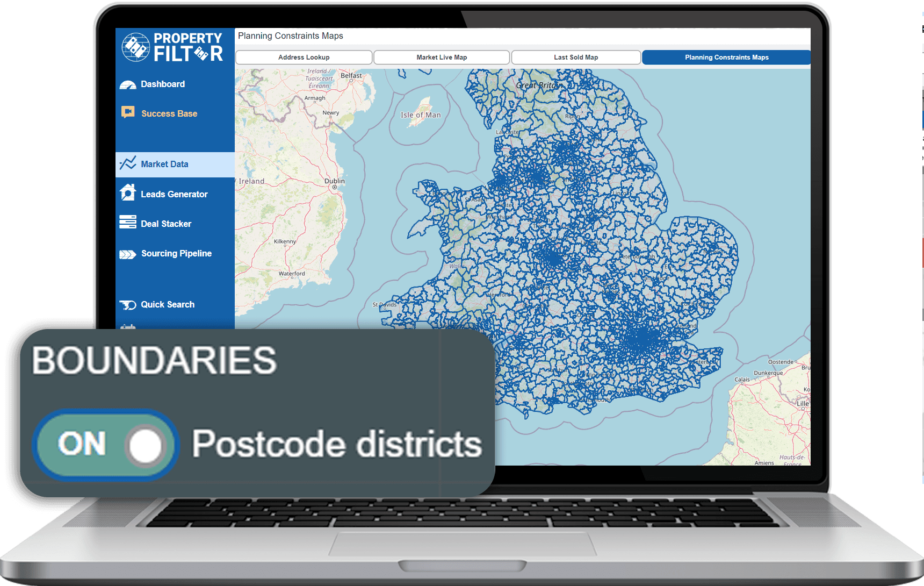Click the Dashboard speedometer icon
924x586 pixels.
[127, 84]
